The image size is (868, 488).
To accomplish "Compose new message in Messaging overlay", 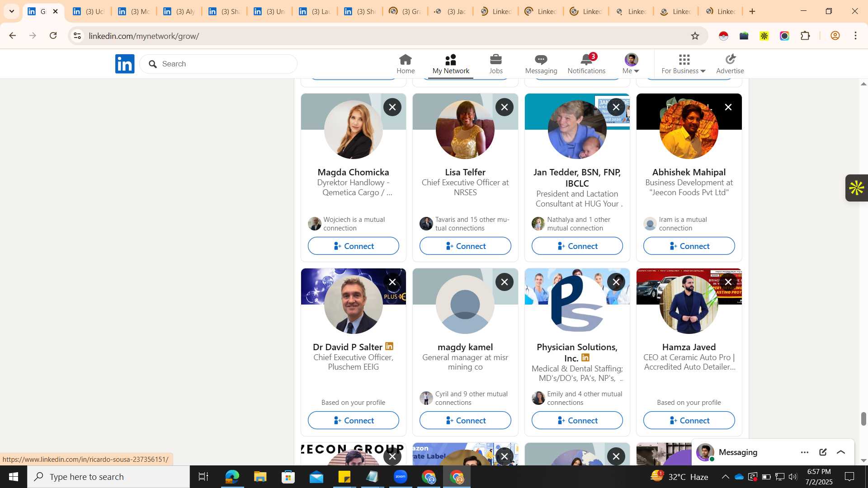I will point(823,452).
